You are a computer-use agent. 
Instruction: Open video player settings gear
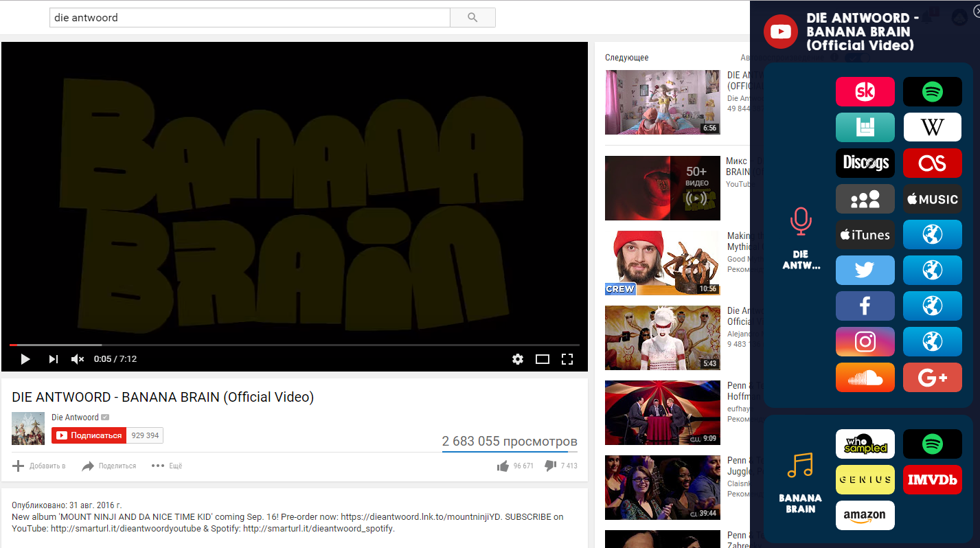518,358
